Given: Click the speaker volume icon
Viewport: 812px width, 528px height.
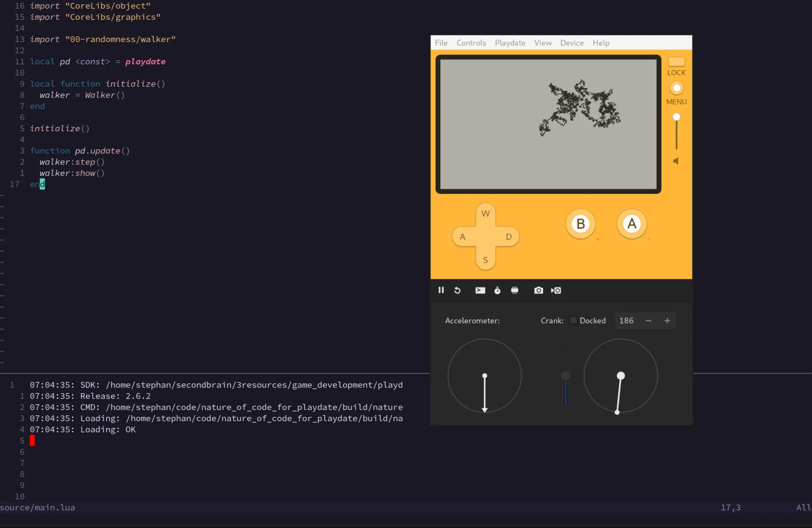Looking at the screenshot, I should (x=676, y=161).
